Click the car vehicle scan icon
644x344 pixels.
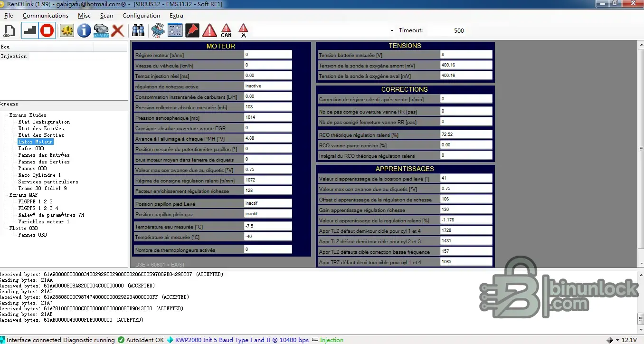click(x=101, y=31)
